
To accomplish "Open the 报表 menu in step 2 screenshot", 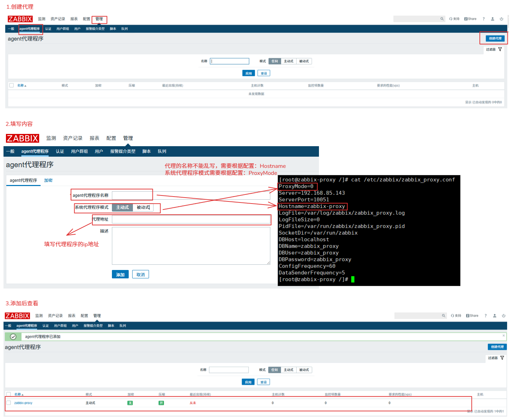I will click(x=94, y=138).
